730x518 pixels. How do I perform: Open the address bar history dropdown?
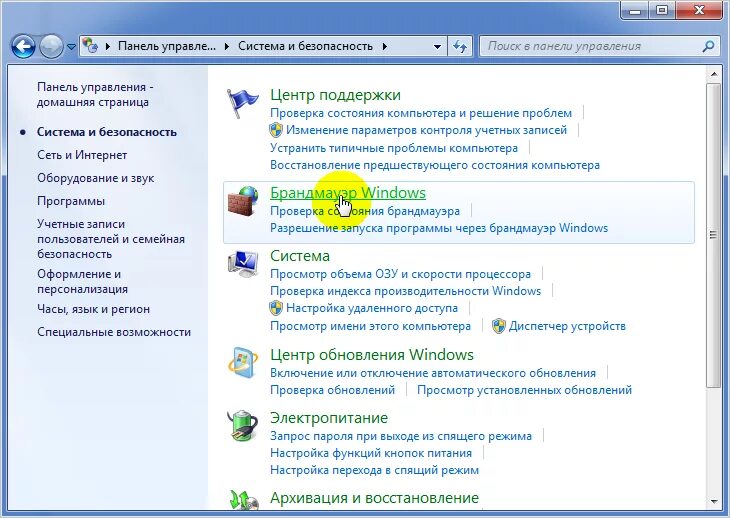(437, 47)
